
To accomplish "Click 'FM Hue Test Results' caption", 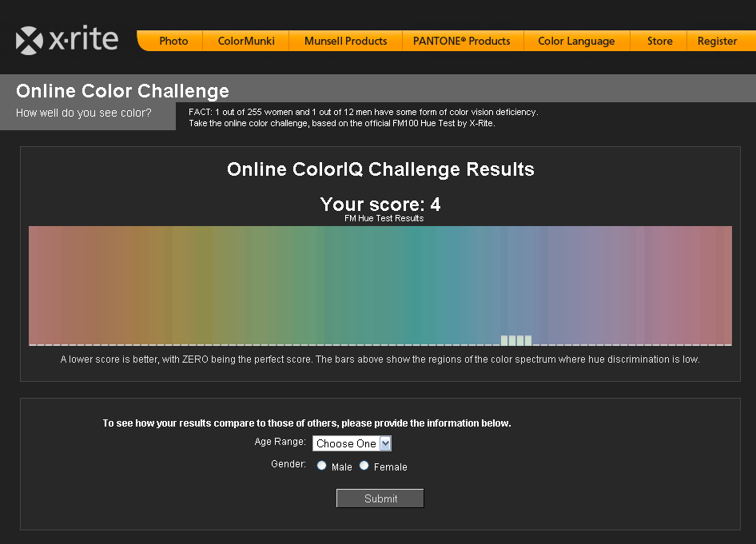I will 384,218.
